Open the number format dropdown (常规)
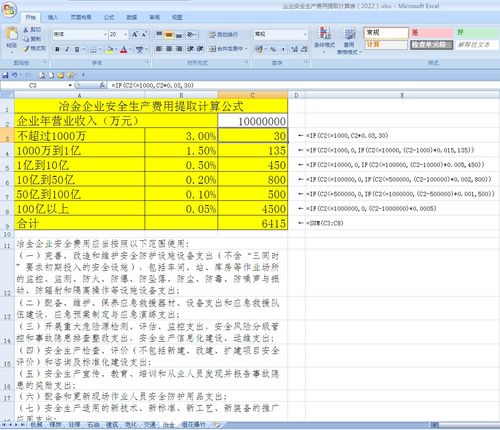 pyautogui.click(x=305, y=34)
